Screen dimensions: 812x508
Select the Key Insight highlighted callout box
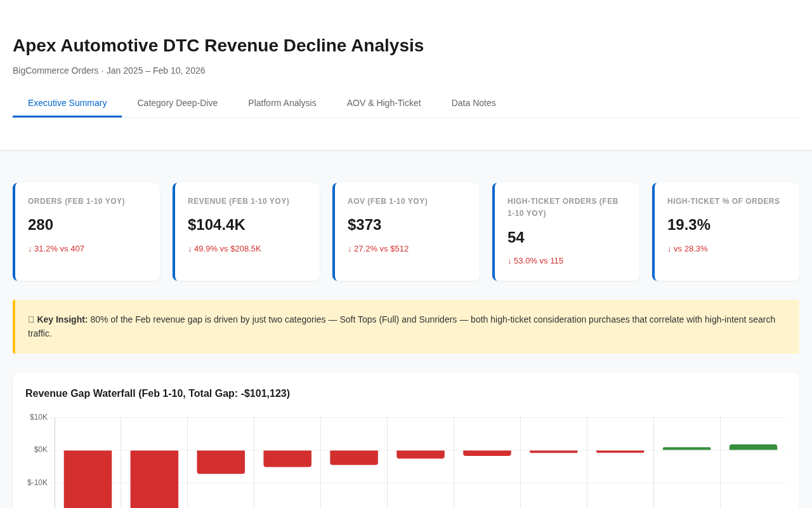406,326
